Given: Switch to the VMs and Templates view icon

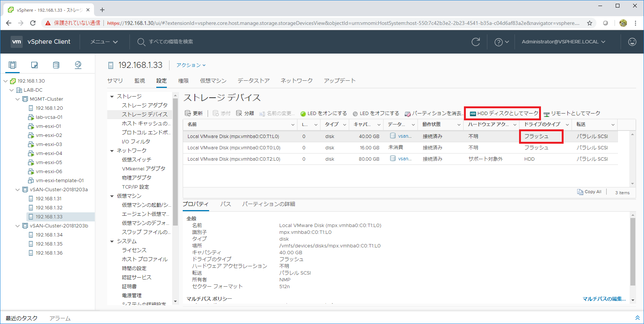Looking at the screenshot, I should click(x=34, y=65).
